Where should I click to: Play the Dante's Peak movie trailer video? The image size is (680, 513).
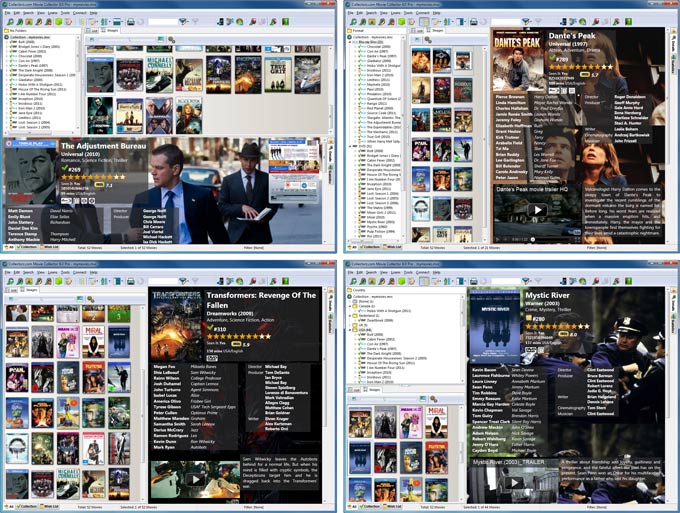(538, 211)
